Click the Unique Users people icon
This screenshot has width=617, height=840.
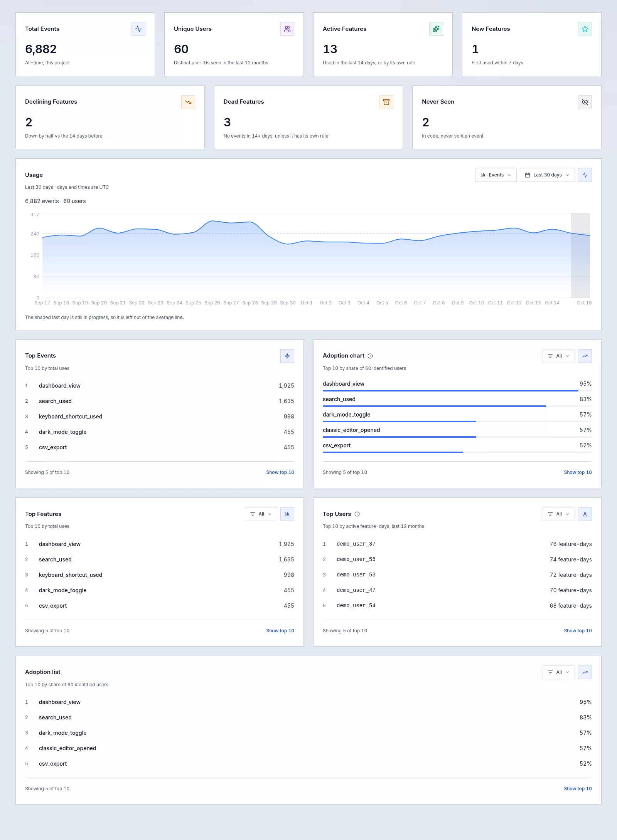tap(287, 29)
